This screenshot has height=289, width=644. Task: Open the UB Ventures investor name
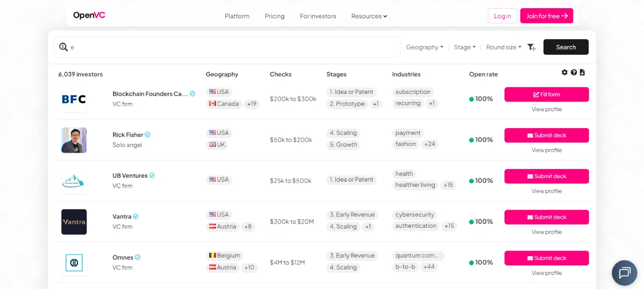click(x=130, y=176)
